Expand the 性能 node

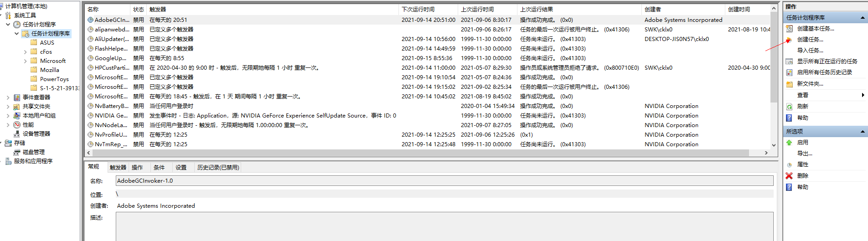[x=8, y=125]
